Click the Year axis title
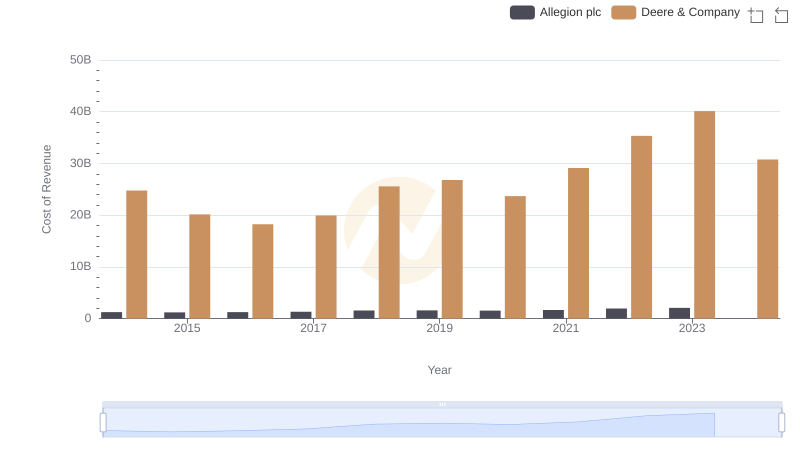The width and height of the screenshot is (800, 461). point(440,370)
